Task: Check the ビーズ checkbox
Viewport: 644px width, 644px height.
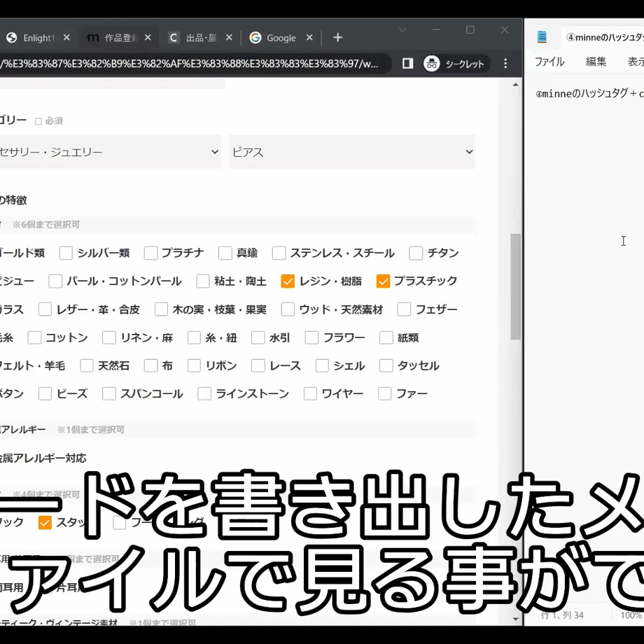Action: [x=45, y=393]
